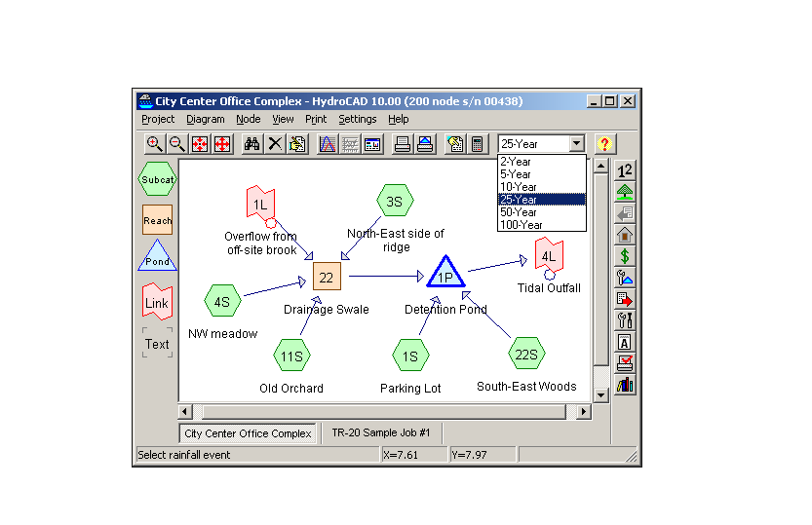
Task: Click the horizontal scrollbar right arrow
Action: [x=584, y=412]
